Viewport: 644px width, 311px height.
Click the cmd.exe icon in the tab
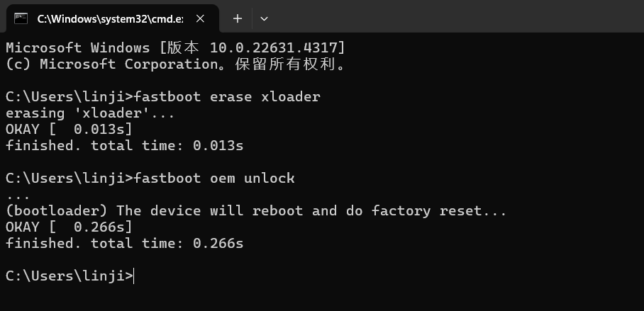21,18
